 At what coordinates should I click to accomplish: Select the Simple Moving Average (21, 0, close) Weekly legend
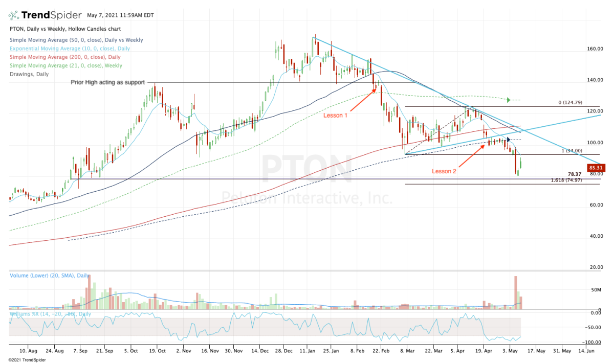pos(65,65)
